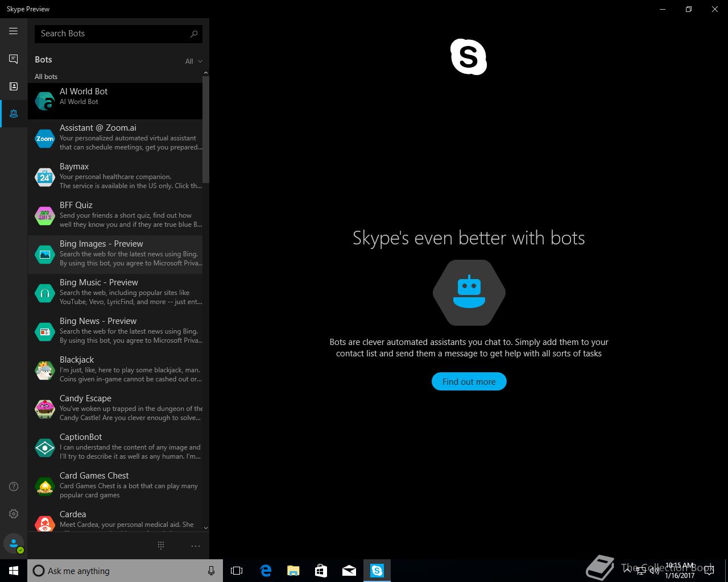Screen dimensions: 728x582
Task: Click Find out more button
Action: coord(469,381)
